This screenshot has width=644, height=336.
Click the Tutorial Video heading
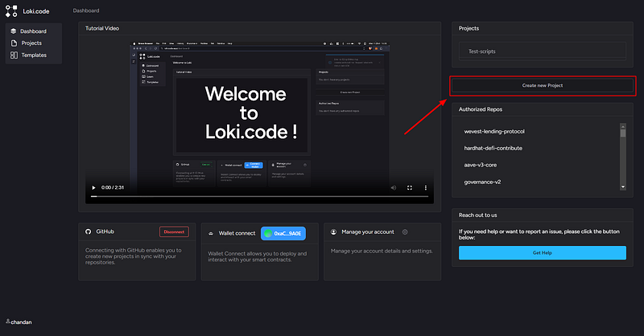pos(102,28)
